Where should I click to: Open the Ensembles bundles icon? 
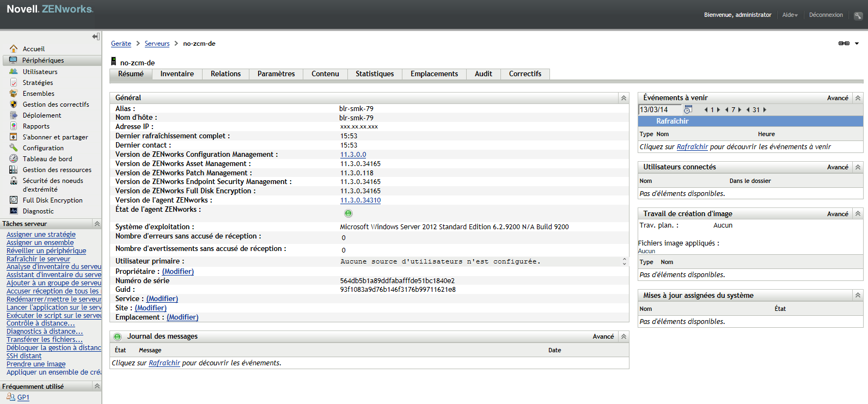(x=14, y=94)
